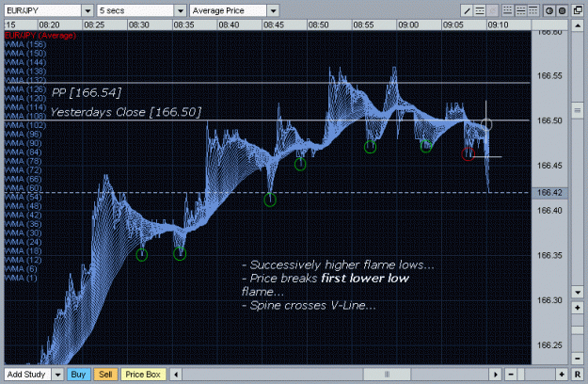Open the Add Study dropdown arrow

coord(57,375)
